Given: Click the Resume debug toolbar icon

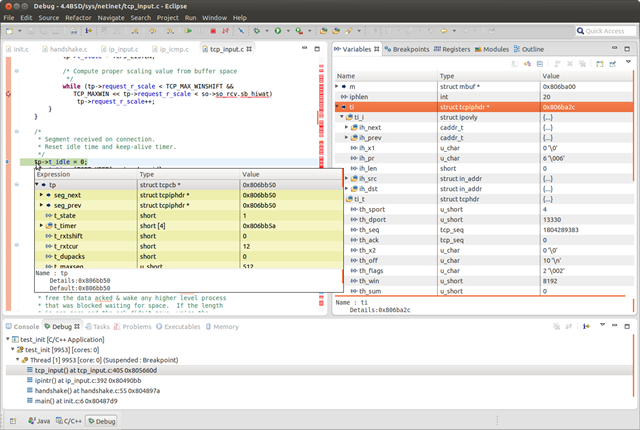Looking at the screenshot, I should tap(188, 31).
